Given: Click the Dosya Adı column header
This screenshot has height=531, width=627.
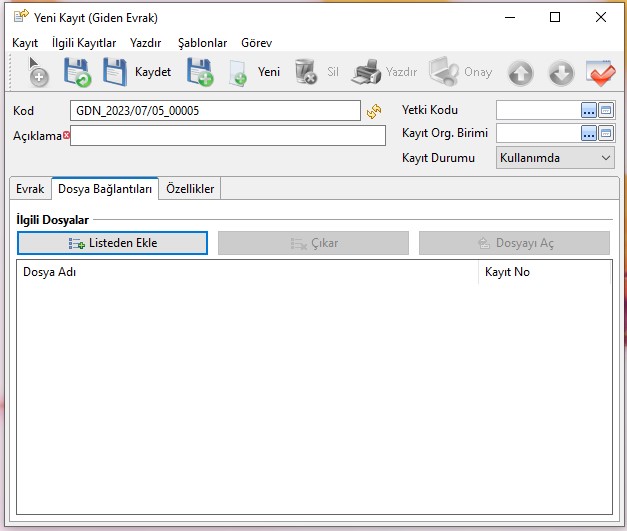Looking at the screenshot, I should pos(248,272).
